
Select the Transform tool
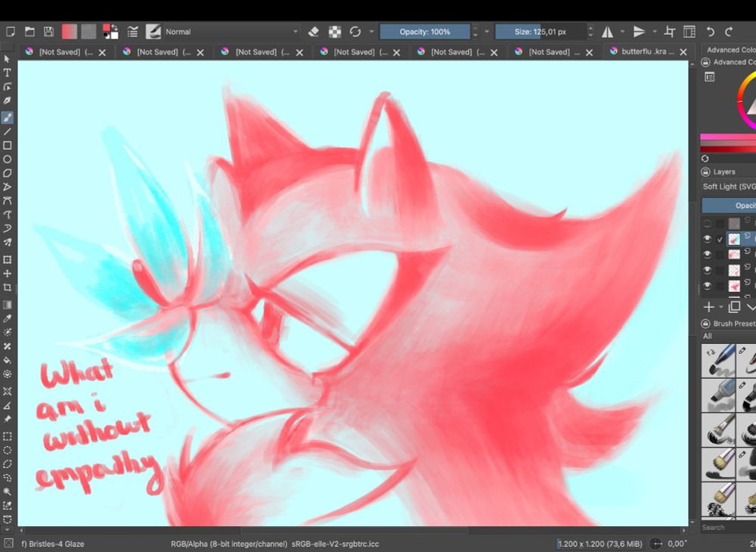pyautogui.click(x=8, y=259)
